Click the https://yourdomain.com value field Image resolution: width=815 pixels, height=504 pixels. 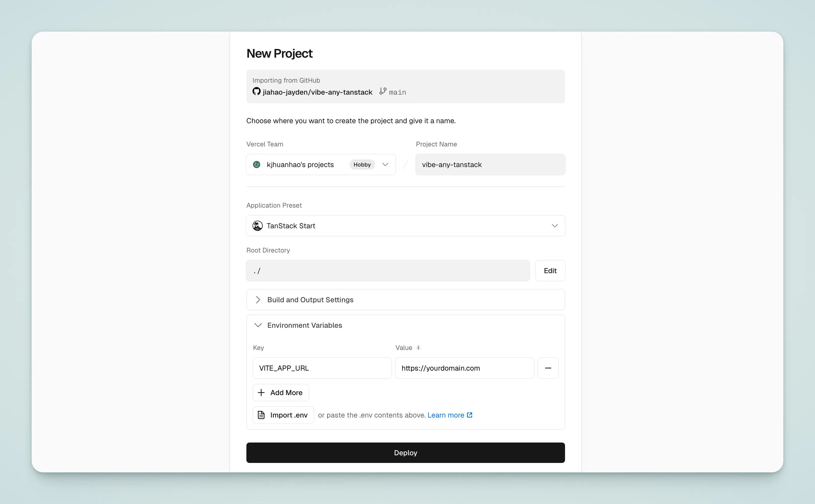point(464,368)
